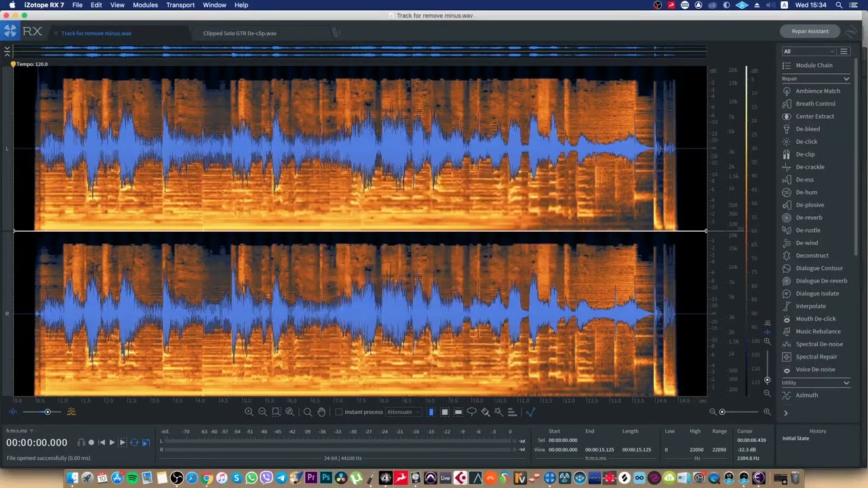868x488 pixels.
Task: Toggle the blue tool at the toolbar's end
Action: [x=530, y=412]
